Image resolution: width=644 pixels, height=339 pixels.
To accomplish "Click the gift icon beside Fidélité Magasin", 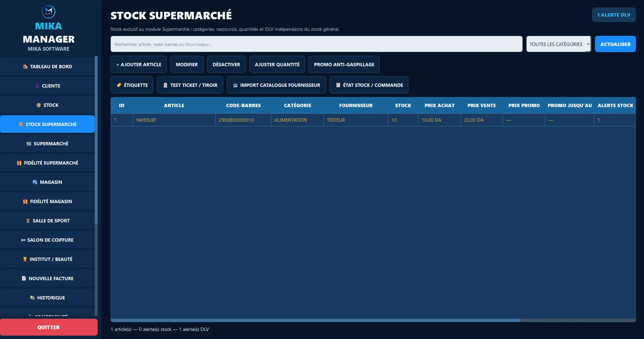I will point(25,201).
